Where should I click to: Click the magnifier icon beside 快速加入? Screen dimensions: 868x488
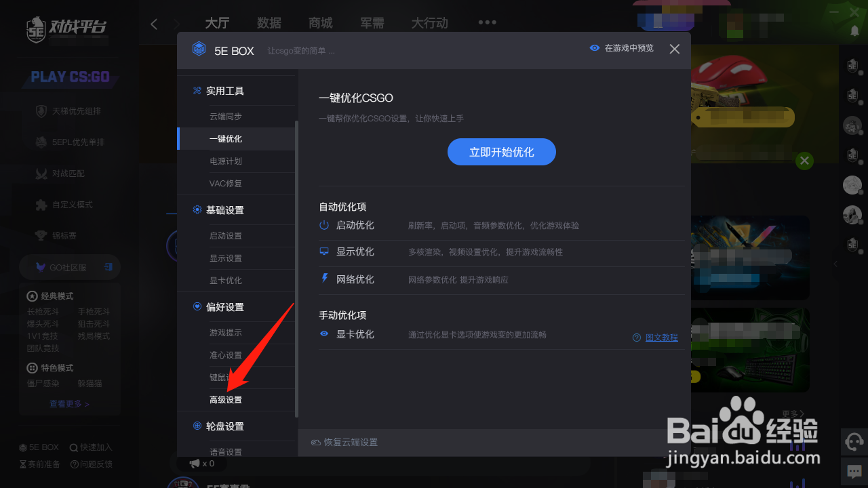(x=73, y=447)
